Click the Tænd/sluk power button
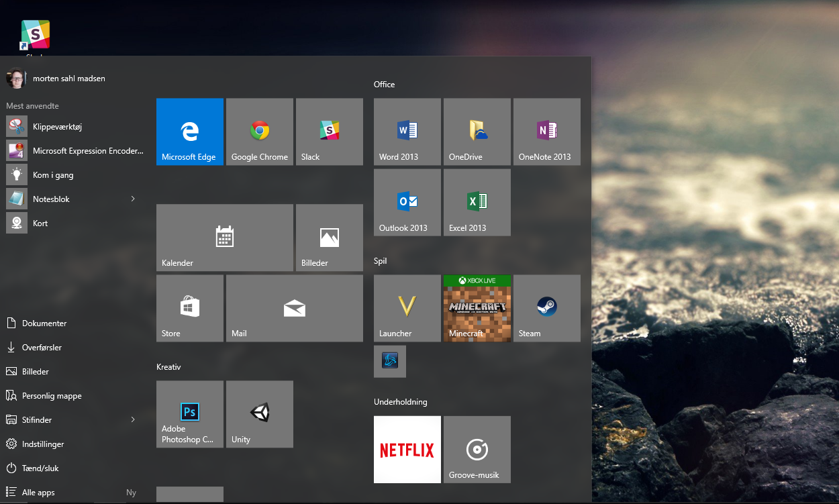839x504 pixels. tap(40, 468)
